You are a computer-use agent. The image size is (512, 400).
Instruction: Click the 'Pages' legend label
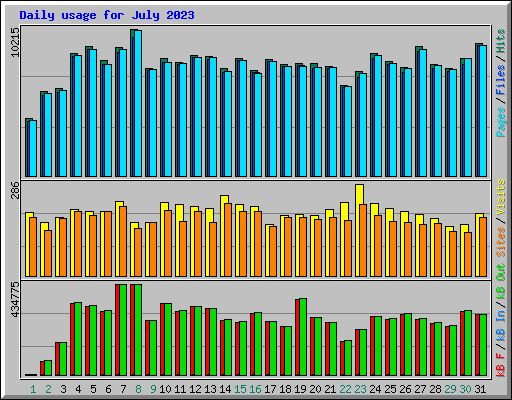(501, 122)
